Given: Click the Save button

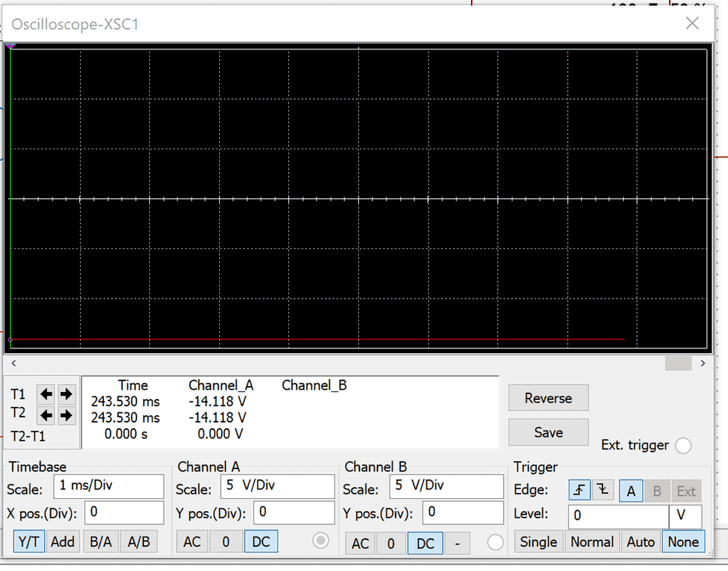Looking at the screenshot, I should 548,432.
